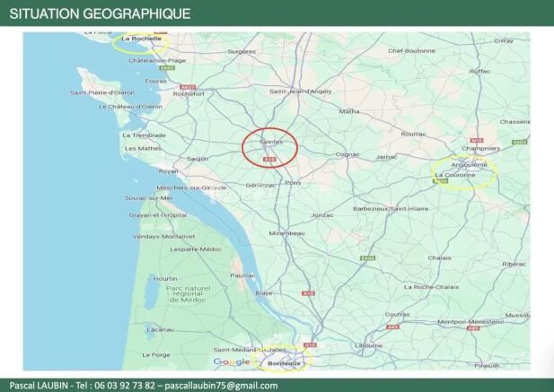Click the Mirambeau label
554x392 pixels.
pyautogui.click(x=287, y=233)
